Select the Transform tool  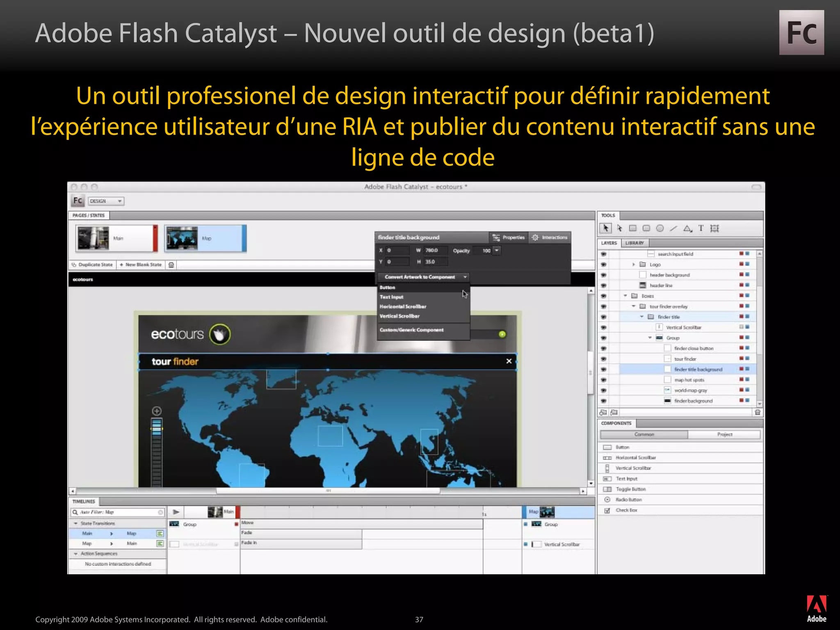[x=714, y=228]
